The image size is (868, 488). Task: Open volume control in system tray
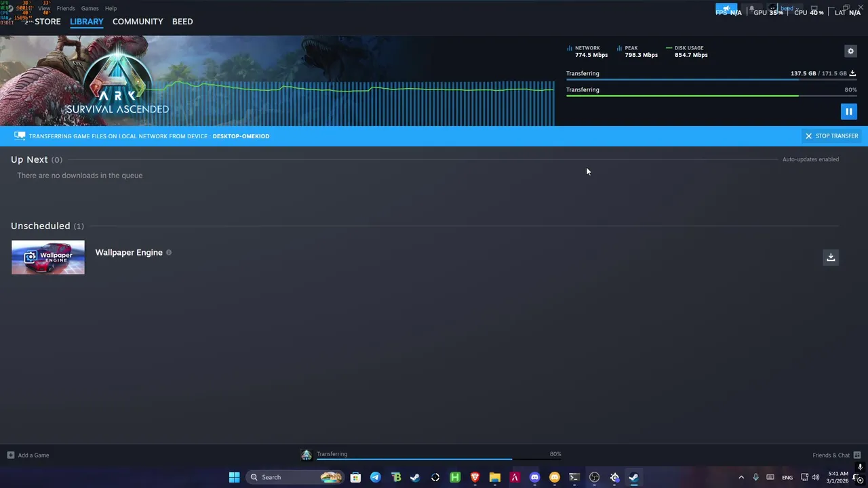pos(815,477)
